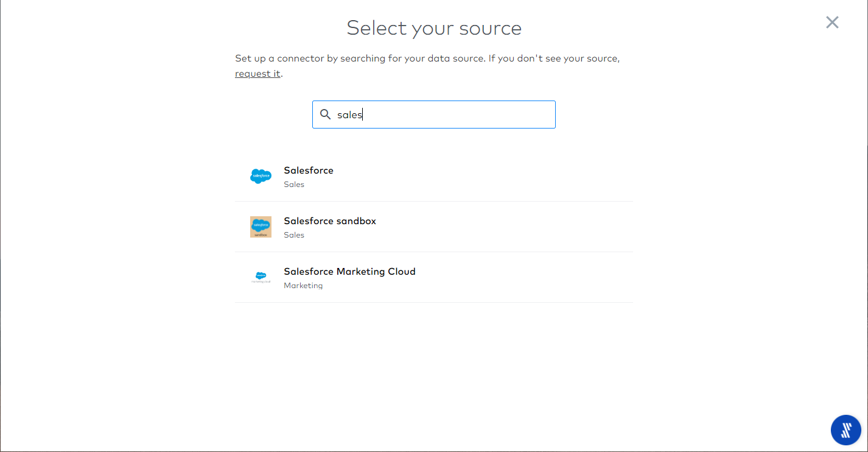The image size is (868, 452).
Task: Click the Salesforce entry title text
Action: click(308, 171)
